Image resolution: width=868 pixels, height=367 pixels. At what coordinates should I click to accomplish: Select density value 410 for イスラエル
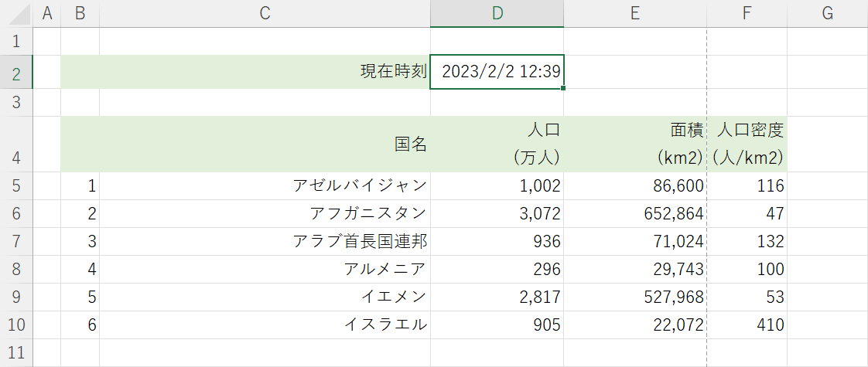[x=747, y=325]
